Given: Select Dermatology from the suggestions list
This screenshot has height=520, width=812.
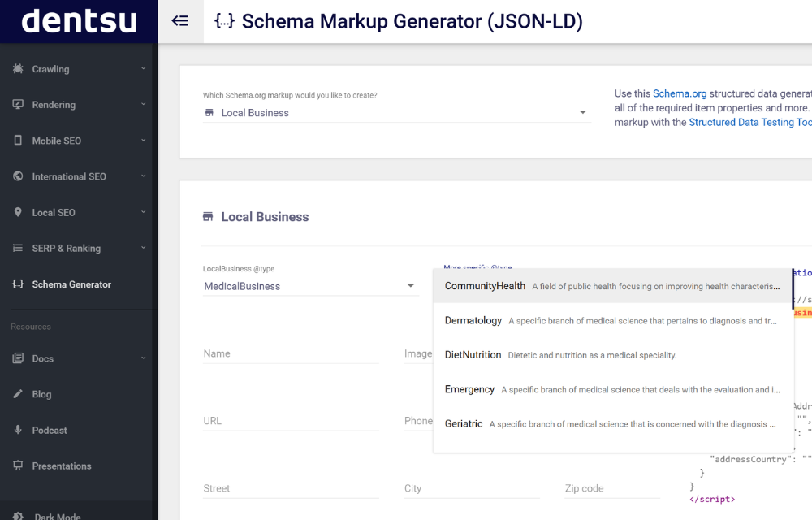Looking at the screenshot, I should 473,320.
